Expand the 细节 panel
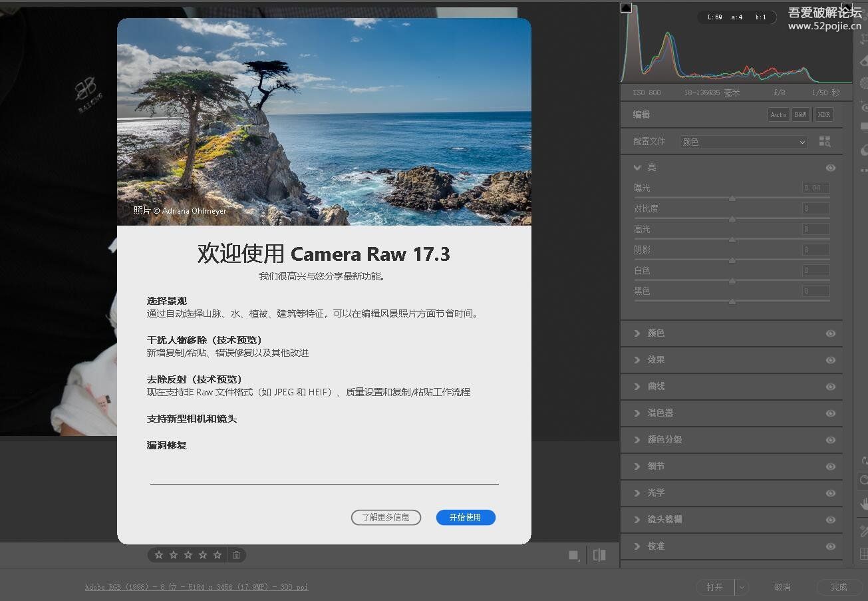This screenshot has height=601, width=868. pyautogui.click(x=637, y=467)
